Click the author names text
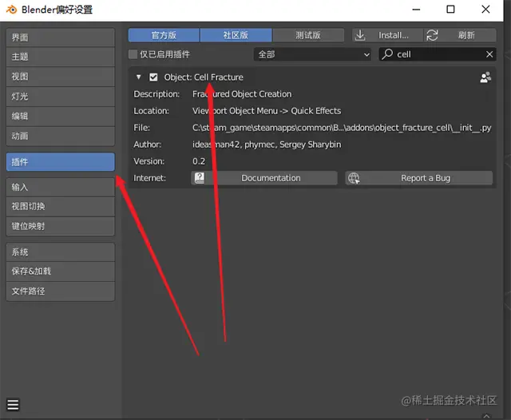 pyautogui.click(x=267, y=145)
